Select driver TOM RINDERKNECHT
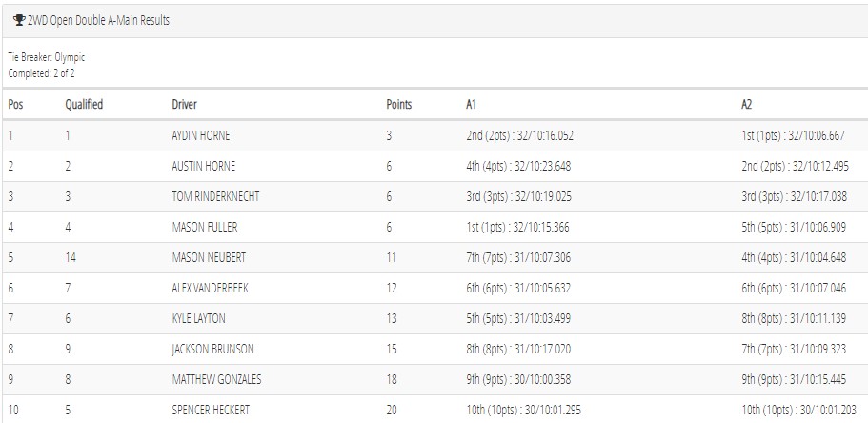This screenshot has width=868, height=423. pos(216,196)
